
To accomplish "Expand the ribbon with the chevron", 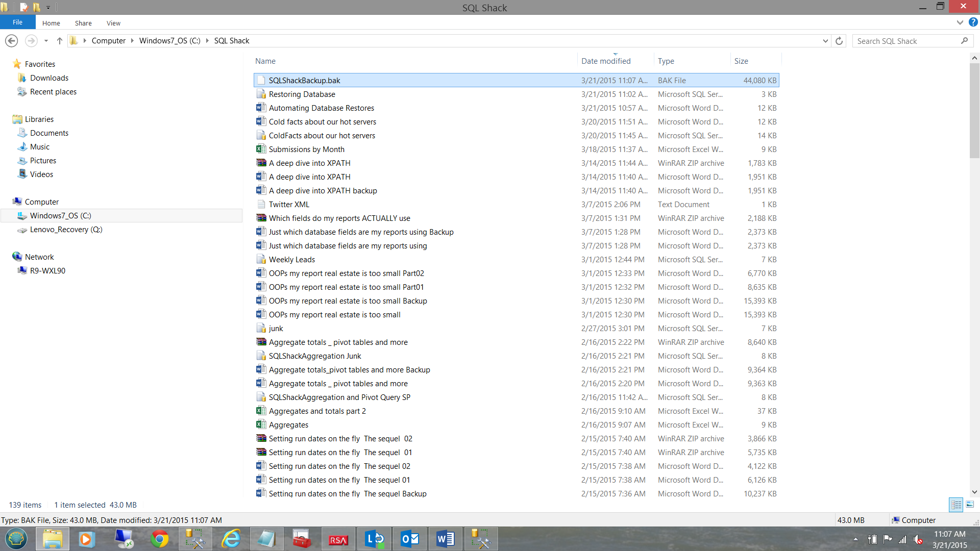I will [x=960, y=22].
